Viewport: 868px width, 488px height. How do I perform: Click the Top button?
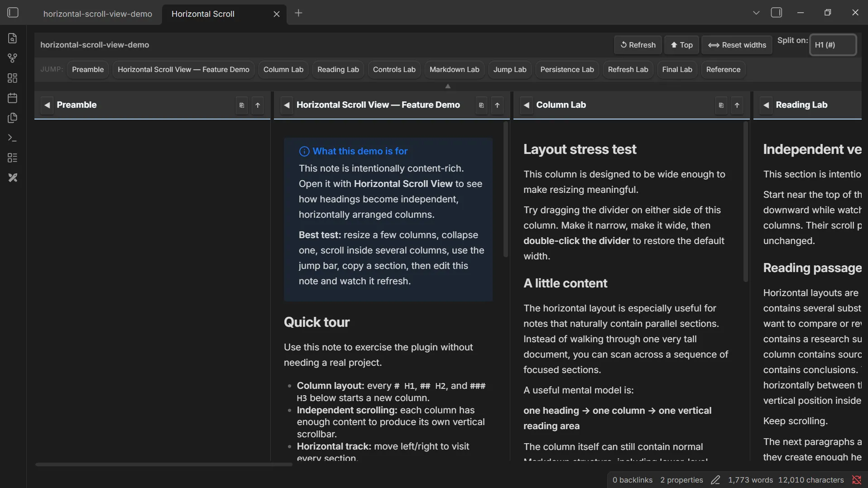[x=681, y=45]
